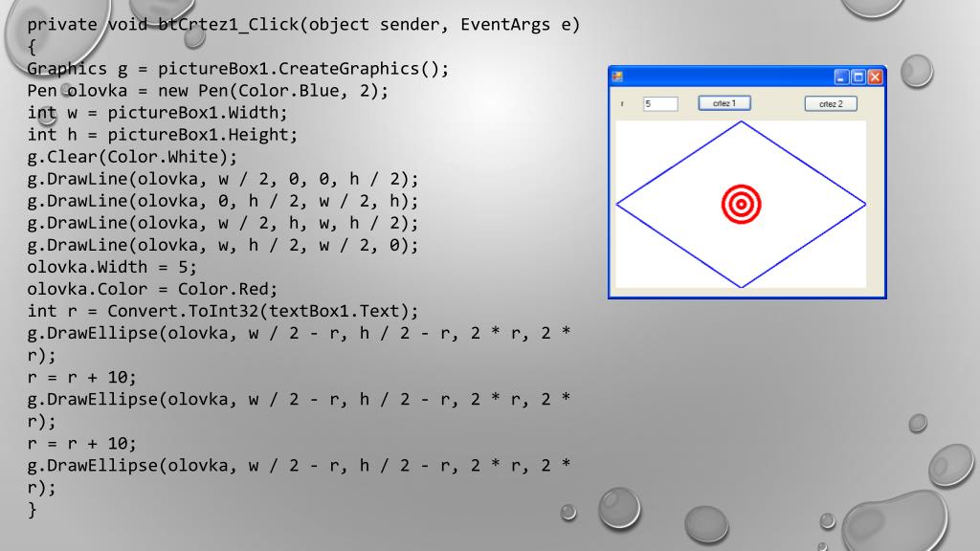
Task: Click the method header 'private void btCrtez1_Click'
Action: pos(163,24)
